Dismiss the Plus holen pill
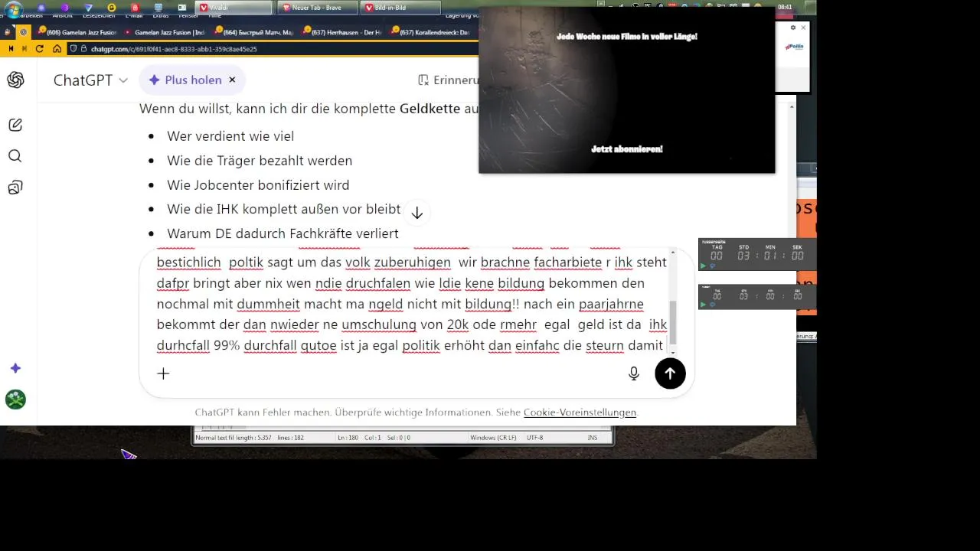 point(232,80)
